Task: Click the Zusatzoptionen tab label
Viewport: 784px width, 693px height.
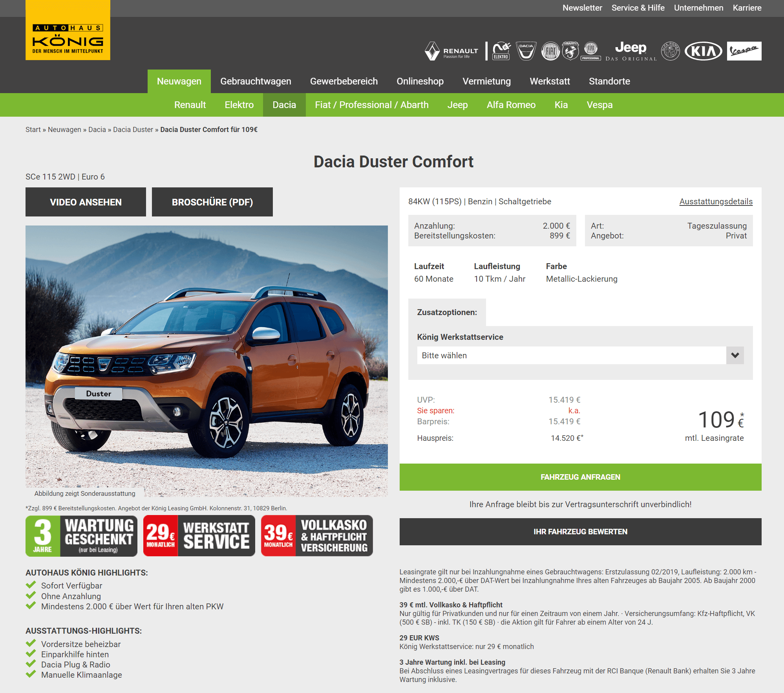Action: point(447,312)
